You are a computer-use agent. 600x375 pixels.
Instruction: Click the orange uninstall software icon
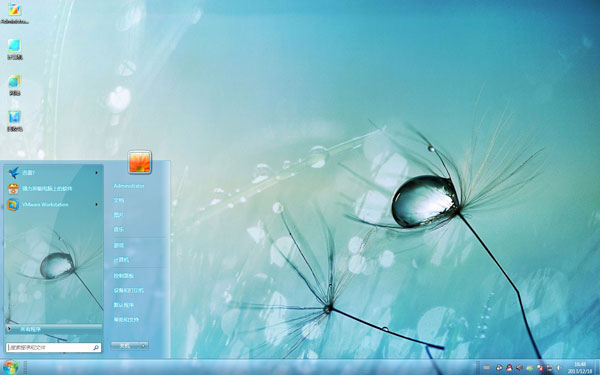coord(13,189)
